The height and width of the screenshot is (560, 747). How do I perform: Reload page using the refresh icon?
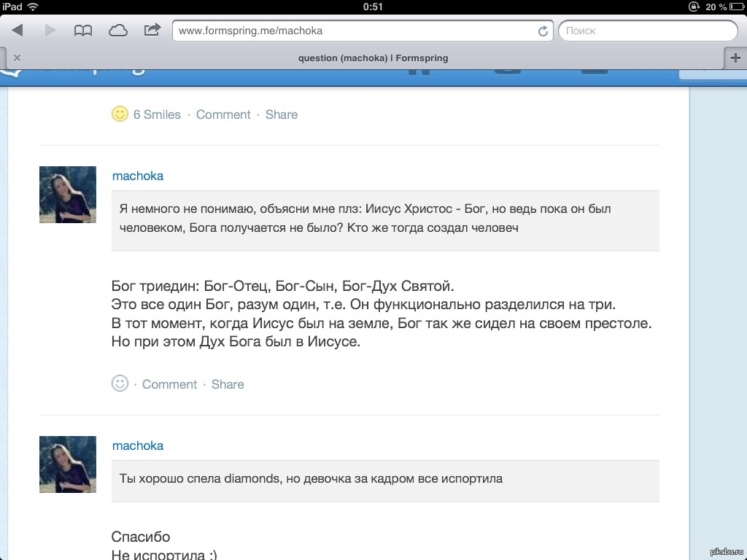(543, 31)
